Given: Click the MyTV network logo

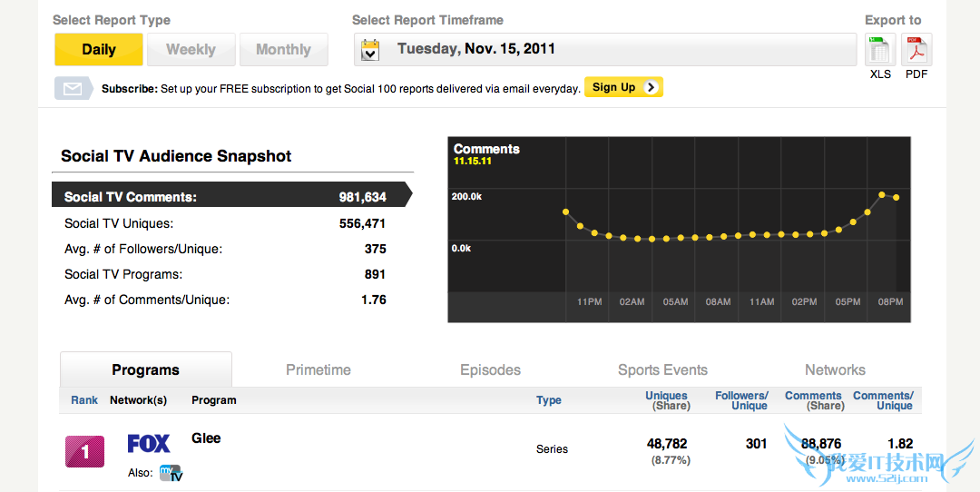Looking at the screenshot, I should (x=171, y=473).
